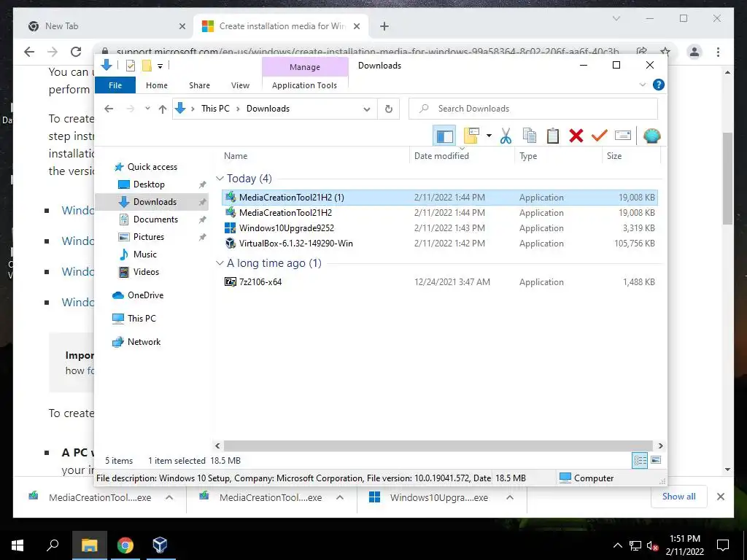Sort by Date modified column header
This screenshot has width=747, height=560.
pyautogui.click(x=462, y=156)
